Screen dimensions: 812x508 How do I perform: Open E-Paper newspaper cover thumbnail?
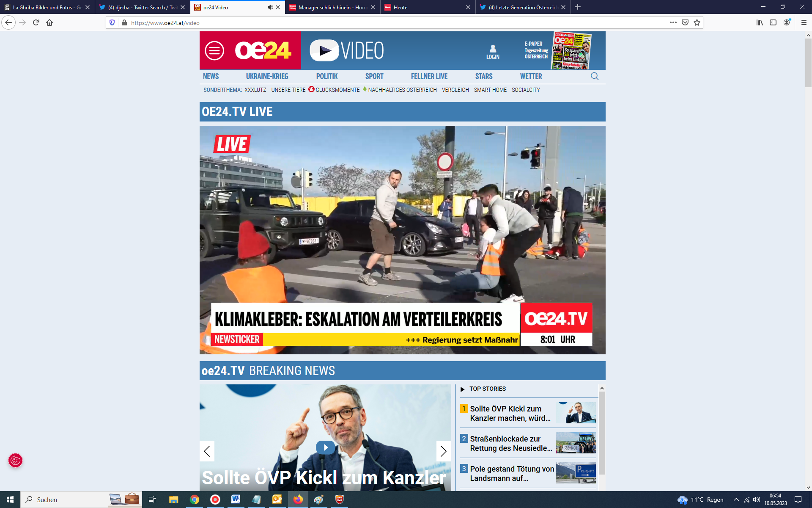572,51
